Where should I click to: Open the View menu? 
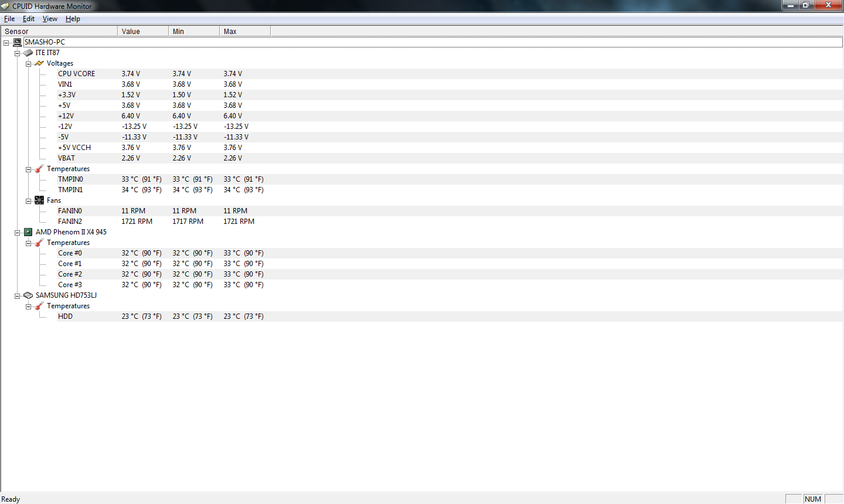tap(50, 19)
